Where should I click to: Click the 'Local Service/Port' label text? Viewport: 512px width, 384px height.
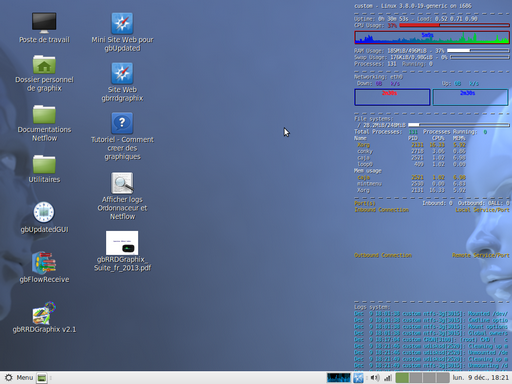482,210
